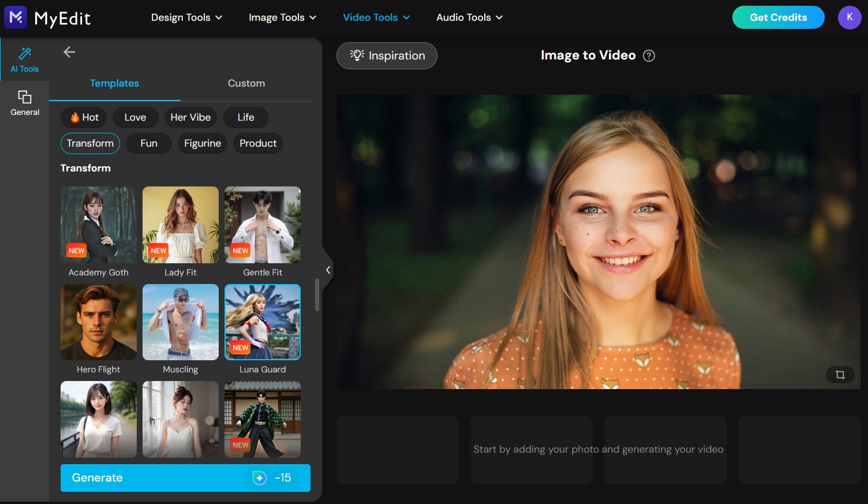
Task: Choose the Gentle Fit template
Action: pyautogui.click(x=263, y=225)
